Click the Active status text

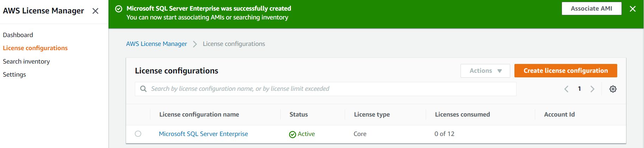coord(306,134)
